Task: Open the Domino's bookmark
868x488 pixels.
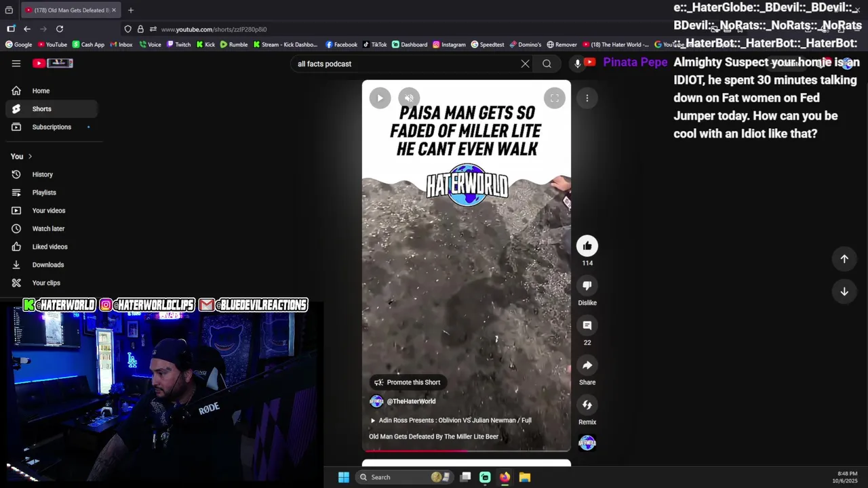Action: 526,45
